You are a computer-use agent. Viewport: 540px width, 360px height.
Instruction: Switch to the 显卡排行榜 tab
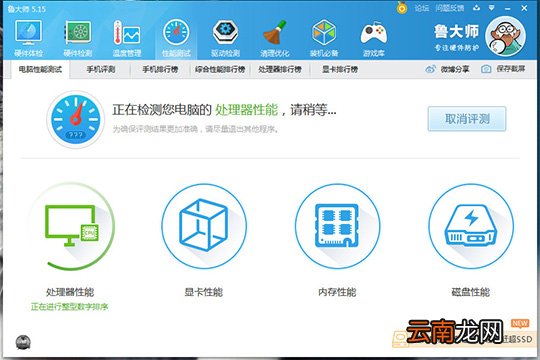[340, 69]
